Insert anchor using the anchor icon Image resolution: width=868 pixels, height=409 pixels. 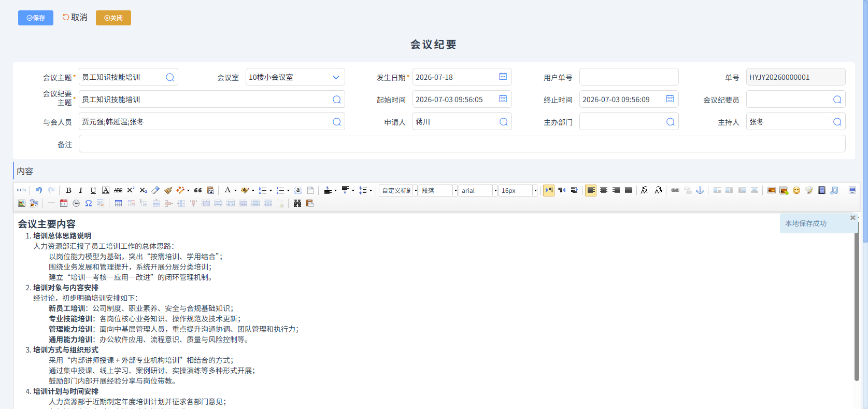coord(700,190)
